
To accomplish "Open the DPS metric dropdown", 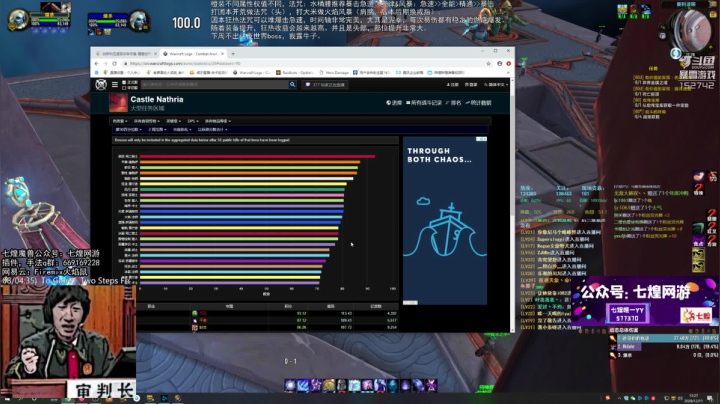I will click(x=193, y=121).
